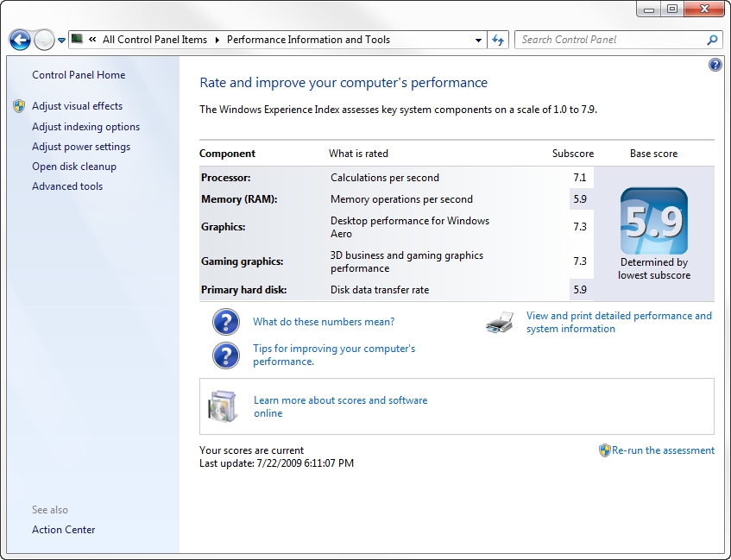Select Performance Information and Tools breadcrumb
Screen dimensions: 731x560
coord(308,40)
